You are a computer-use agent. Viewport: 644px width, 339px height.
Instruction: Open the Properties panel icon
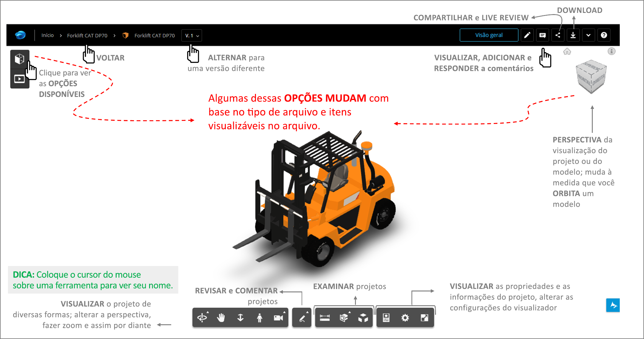click(x=386, y=318)
